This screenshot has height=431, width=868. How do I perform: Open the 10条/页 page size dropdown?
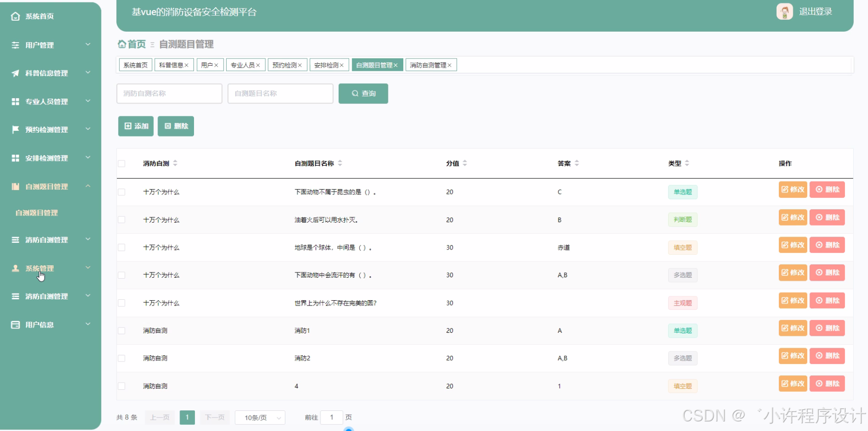[260, 418]
